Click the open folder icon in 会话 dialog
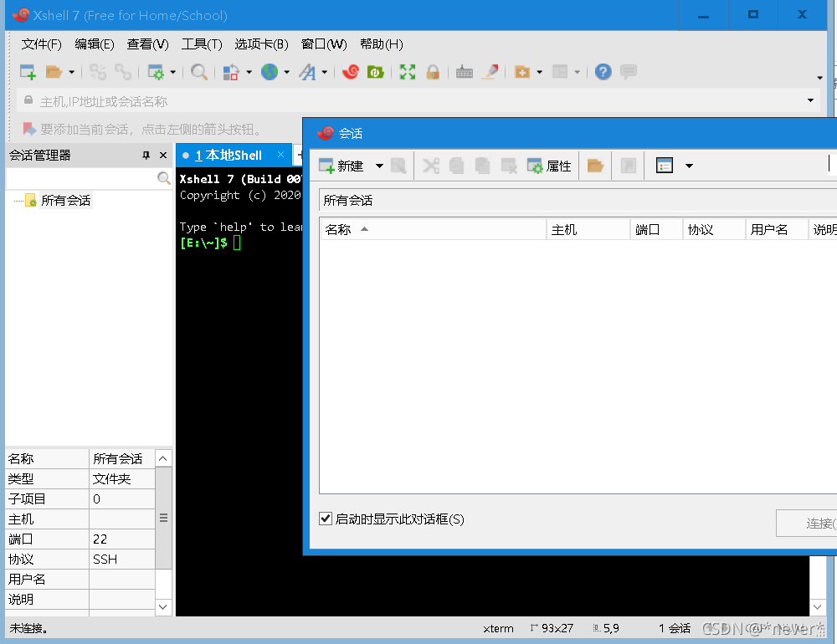This screenshot has height=644, width=837. pos(595,166)
